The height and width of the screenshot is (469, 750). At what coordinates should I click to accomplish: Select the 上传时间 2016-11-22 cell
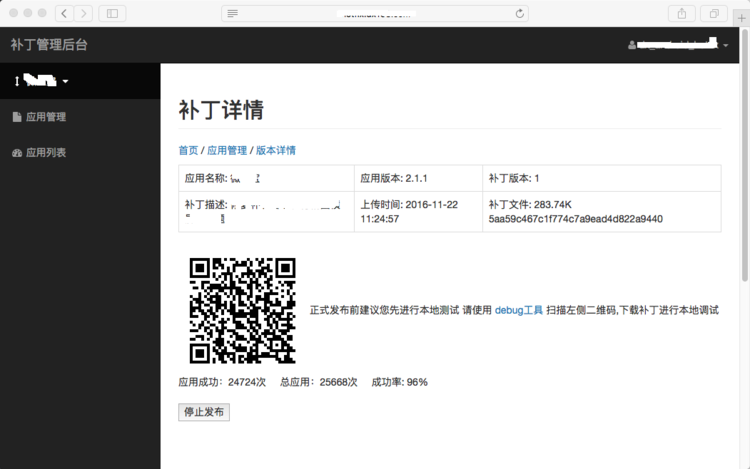pyautogui.click(x=419, y=212)
